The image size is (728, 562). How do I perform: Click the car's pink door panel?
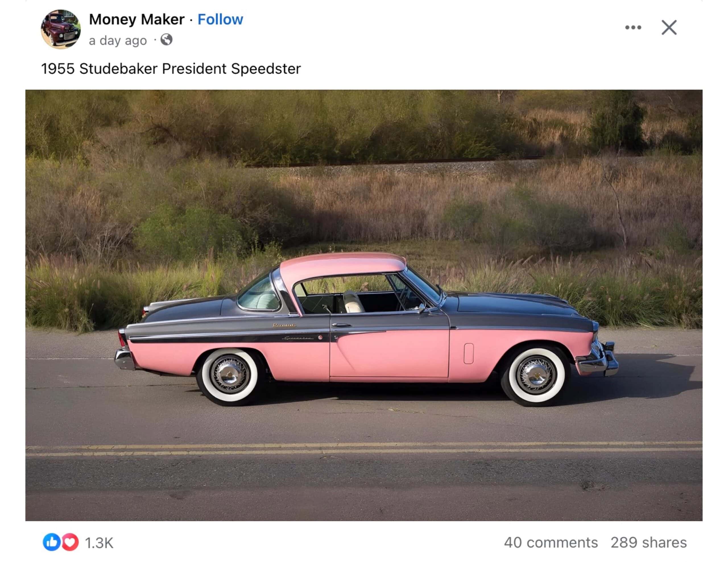pos(389,354)
